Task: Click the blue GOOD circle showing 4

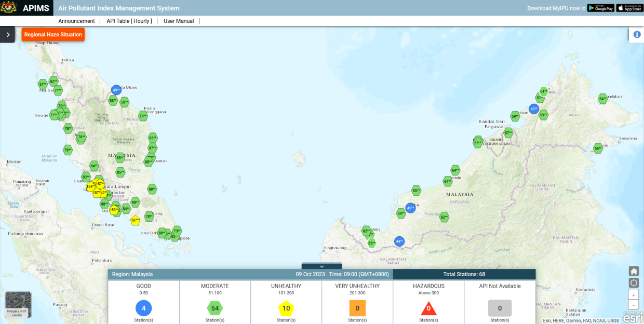Action: click(144, 308)
